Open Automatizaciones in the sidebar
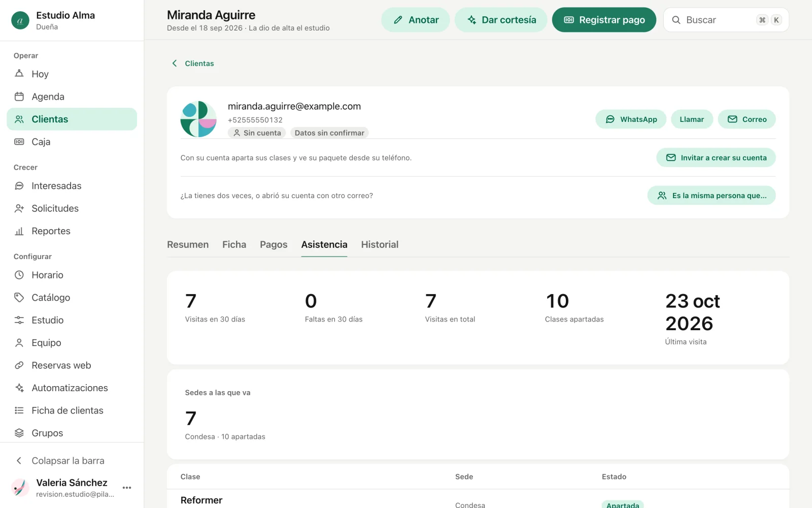812x508 pixels. coord(72,388)
